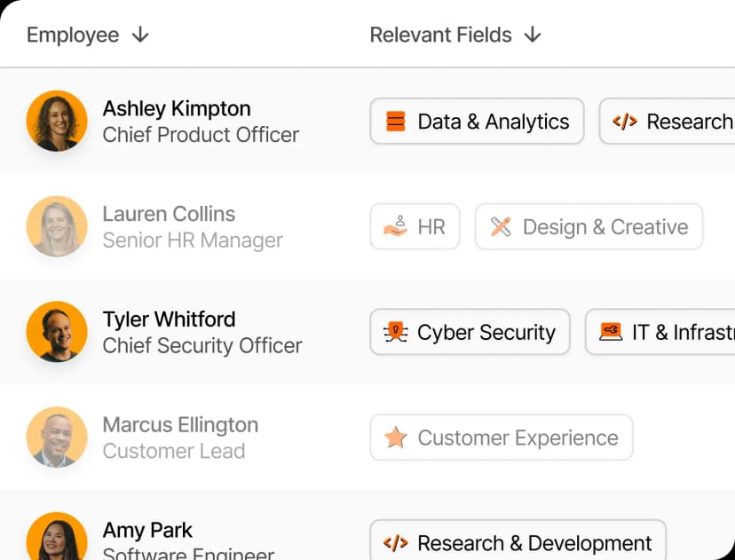Screen dimensions: 735x560
Task: Click the Marcus Ellington name
Action: point(180,425)
